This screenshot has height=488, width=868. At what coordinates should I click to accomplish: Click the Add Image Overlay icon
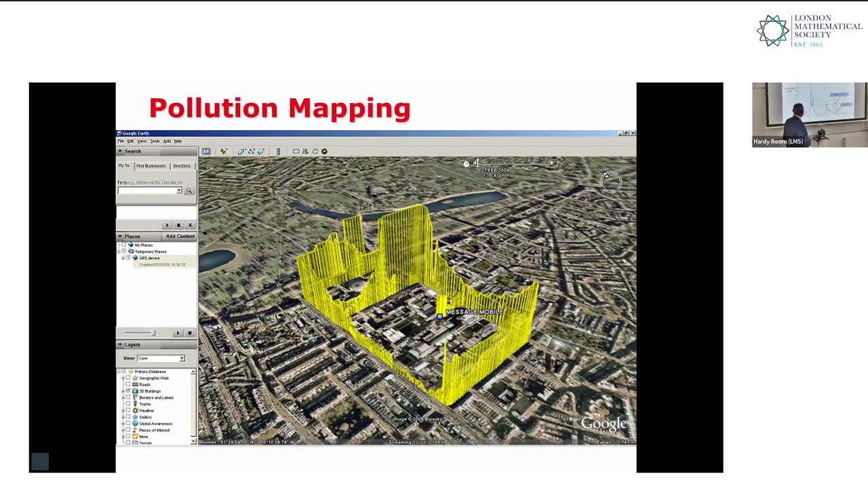(260, 151)
